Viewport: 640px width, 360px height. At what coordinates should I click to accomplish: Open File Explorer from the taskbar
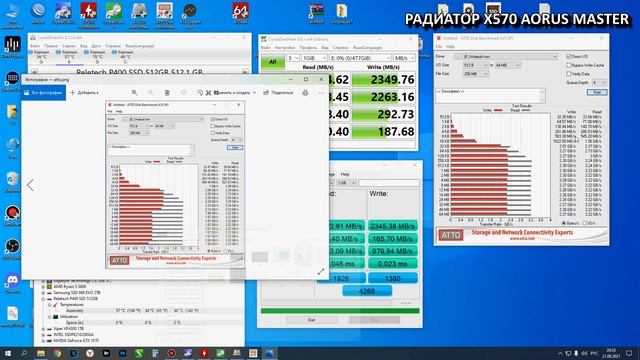point(41,353)
